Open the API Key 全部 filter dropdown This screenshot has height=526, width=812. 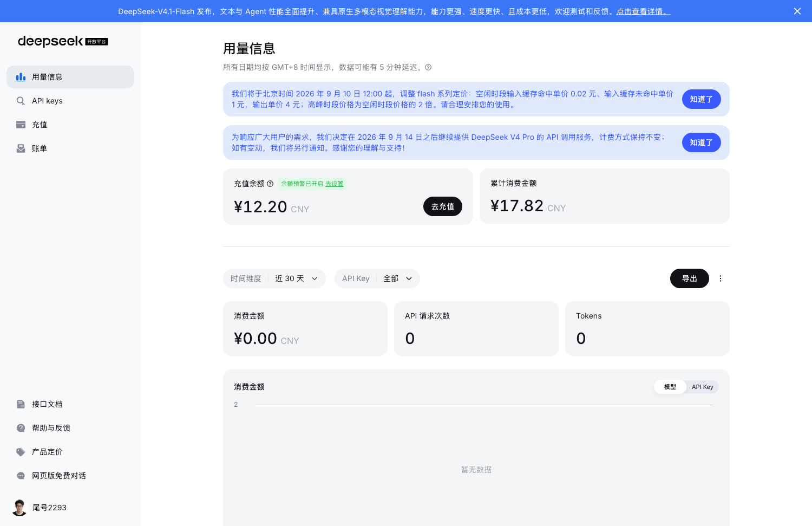pos(377,278)
